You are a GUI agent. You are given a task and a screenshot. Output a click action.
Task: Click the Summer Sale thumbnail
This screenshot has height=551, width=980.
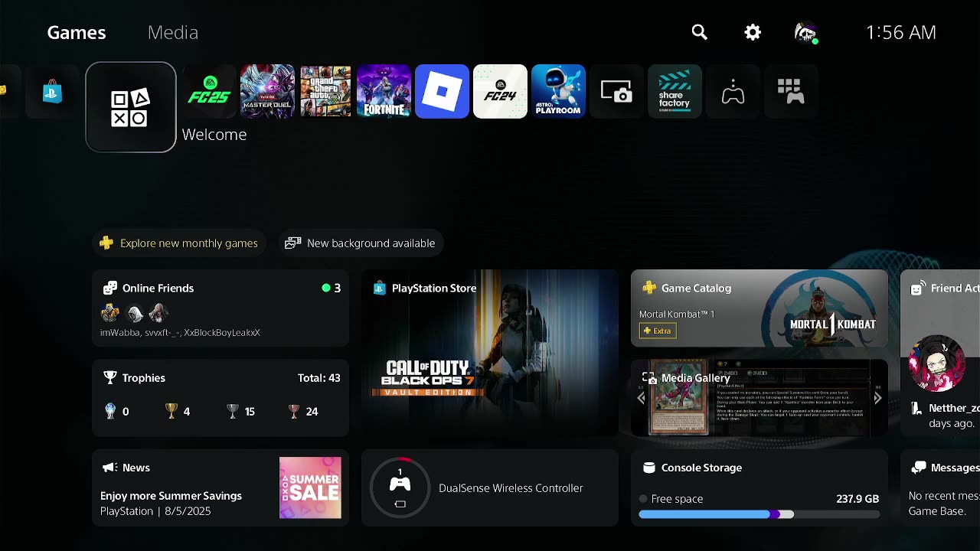coord(310,487)
